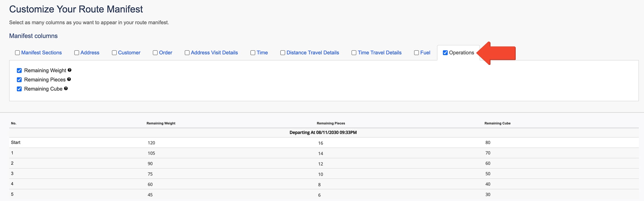Viewport: 644px width, 201px height.
Task: Click weight value 90 in row 2
Action: 150,164
